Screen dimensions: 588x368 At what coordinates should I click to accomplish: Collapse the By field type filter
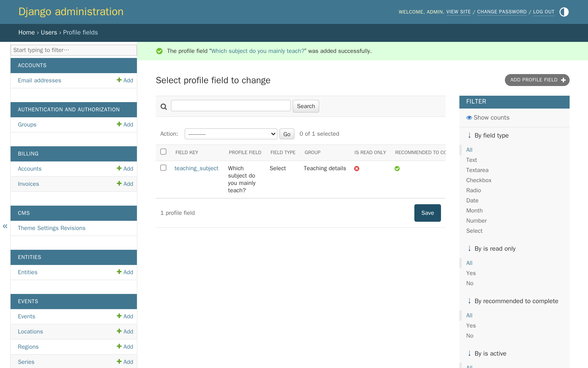488,135
